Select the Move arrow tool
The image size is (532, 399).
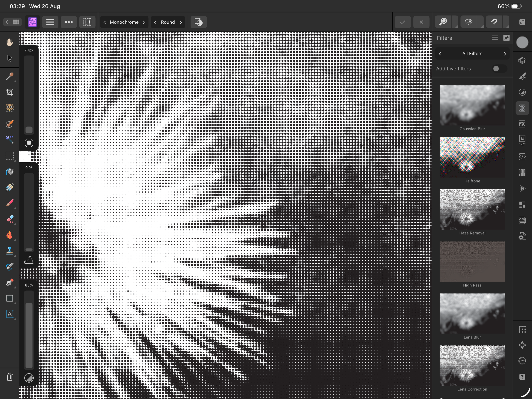click(x=10, y=58)
